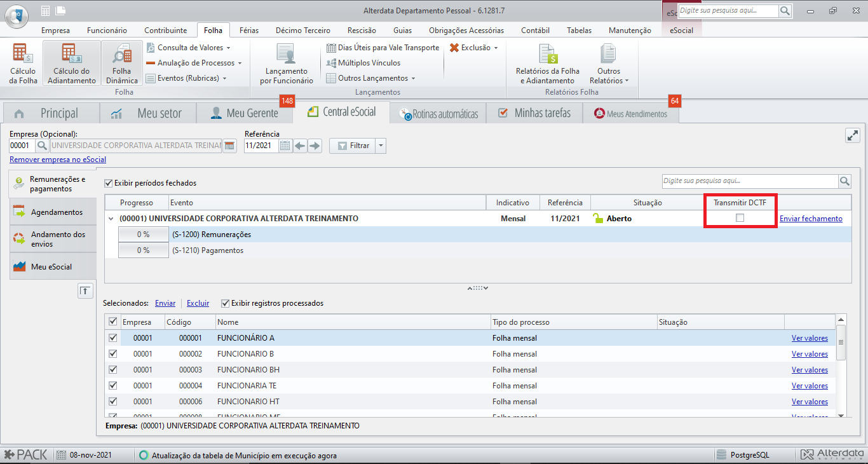Screen dimensions: 868x464
Task: Click Ver valores for FUNCIONÁRIO A
Action: pyautogui.click(x=810, y=338)
